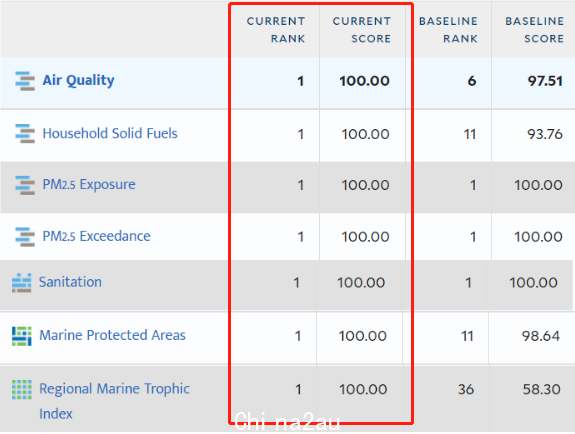Open the Air Quality link
The width and height of the screenshot is (575, 434).
pos(78,80)
